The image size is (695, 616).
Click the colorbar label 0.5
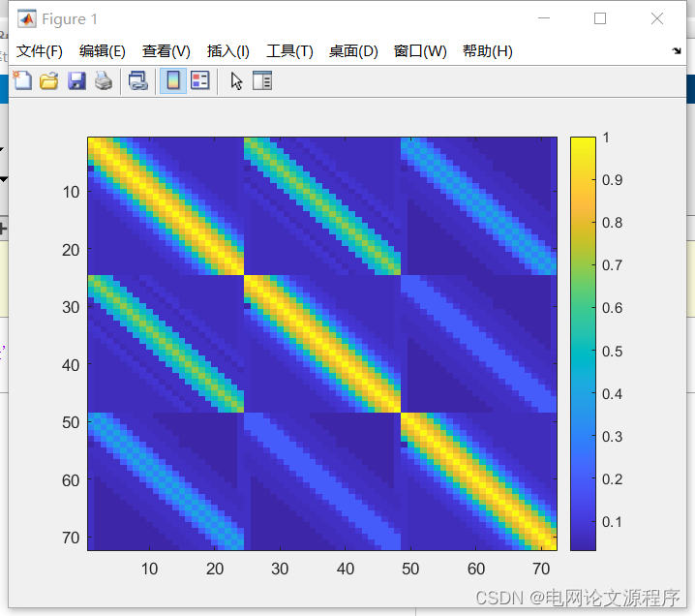point(612,352)
